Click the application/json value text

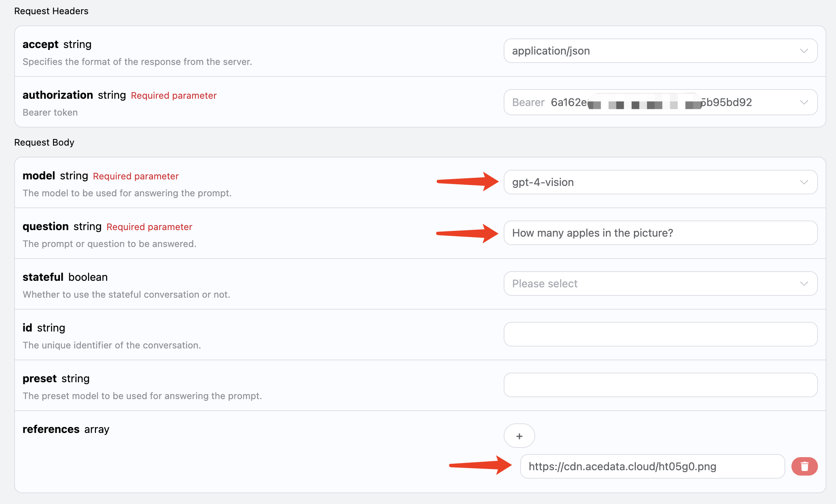tap(551, 51)
